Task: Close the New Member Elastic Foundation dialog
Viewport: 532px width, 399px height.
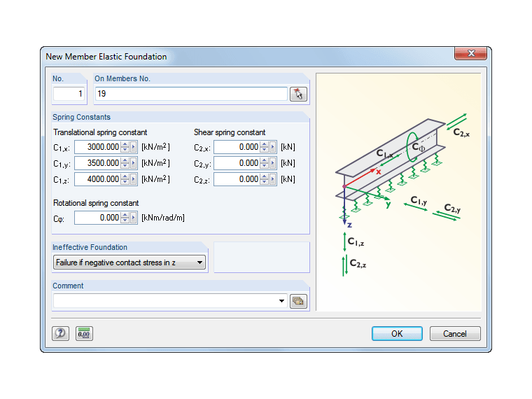Action: click(471, 53)
